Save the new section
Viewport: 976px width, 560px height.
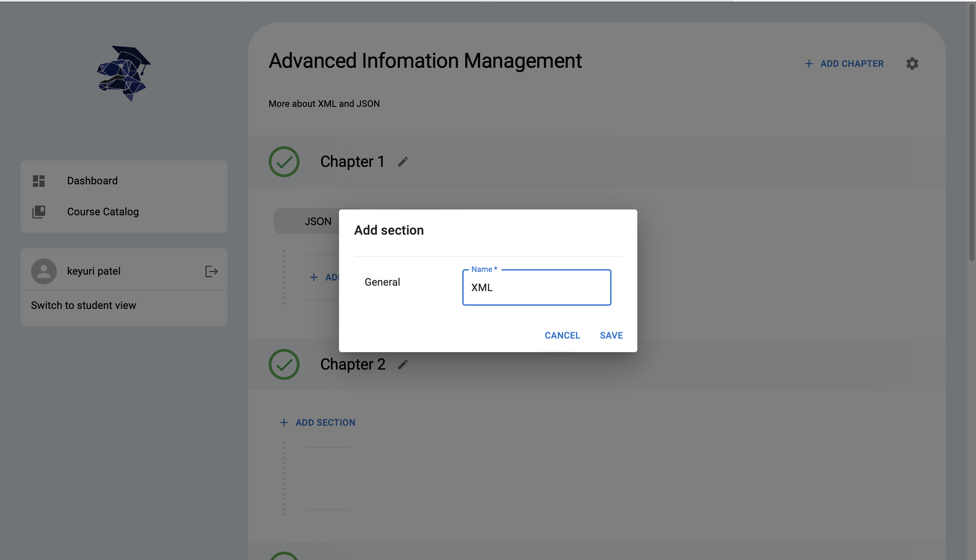611,335
